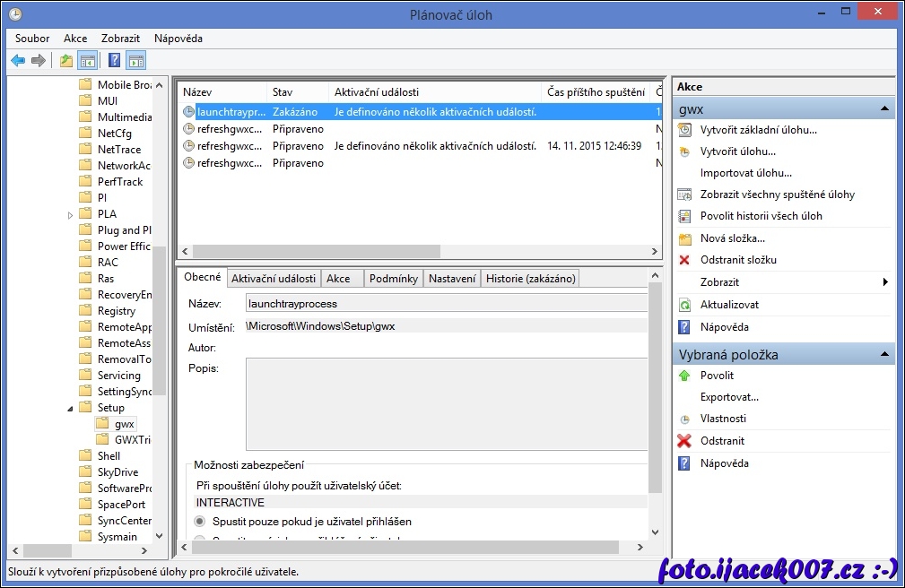
Task: Collapse the gwx actions section header
Action: (x=885, y=109)
